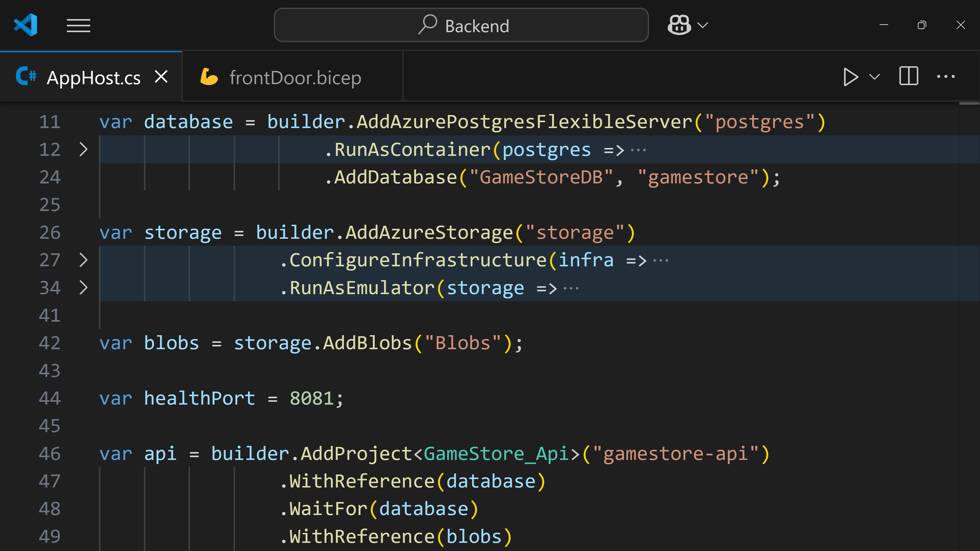980x551 pixels.
Task: Click the AddDatabase method name
Action: pyautogui.click(x=396, y=177)
